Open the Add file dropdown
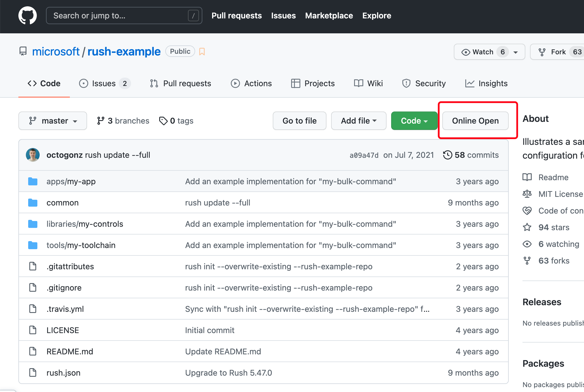Viewport: 584px width, 392px height. pos(358,121)
